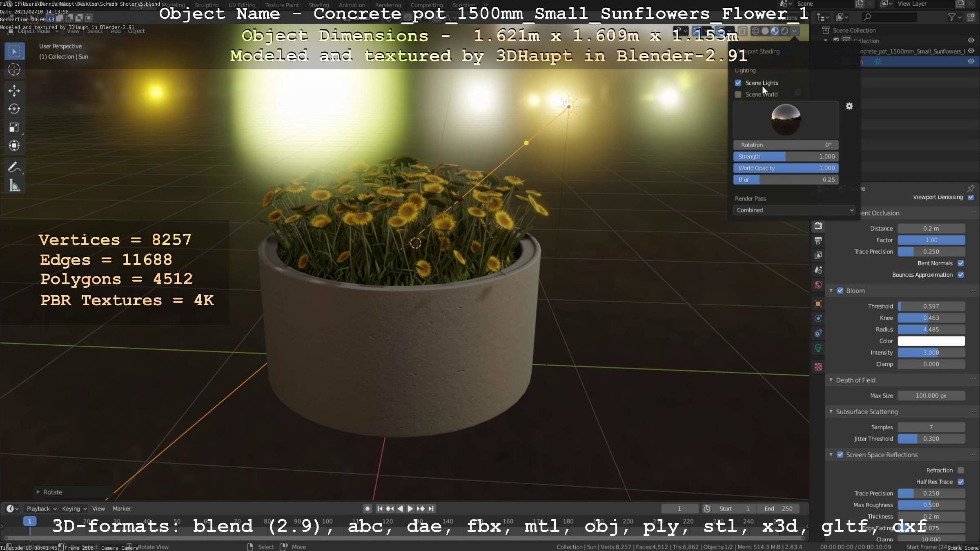The width and height of the screenshot is (980, 551).
Task: Open the Render properties tab
Action: 818,226
